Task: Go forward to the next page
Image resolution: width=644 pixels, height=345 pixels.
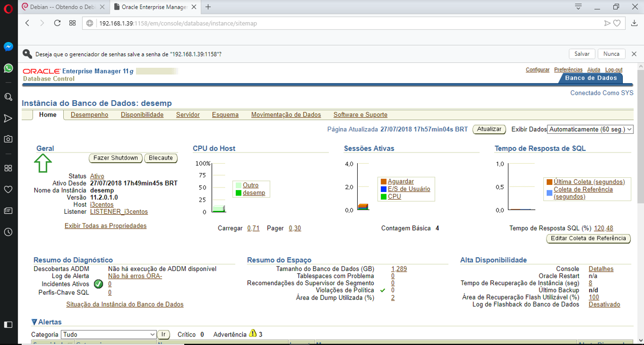Action: (42, 23)
